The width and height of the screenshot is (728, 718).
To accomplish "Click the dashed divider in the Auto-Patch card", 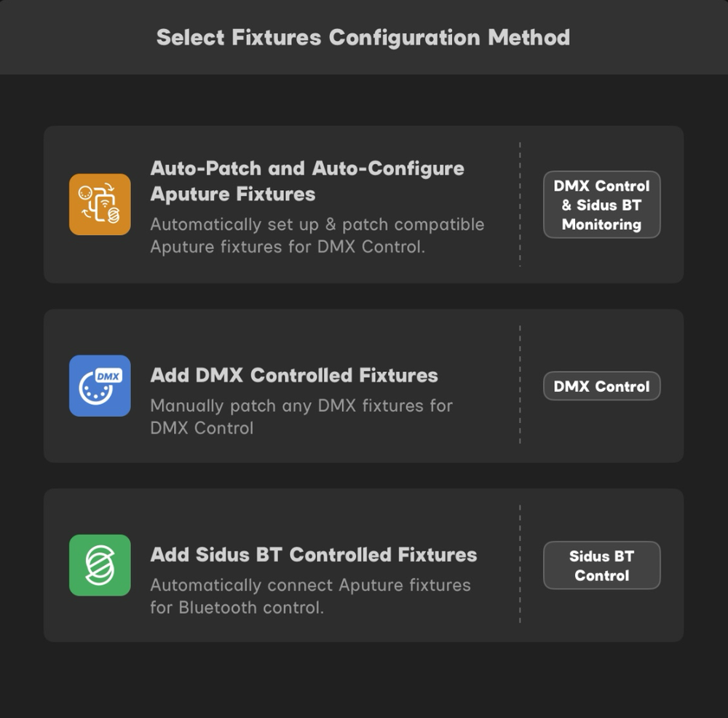I will [x=520, y=205].
